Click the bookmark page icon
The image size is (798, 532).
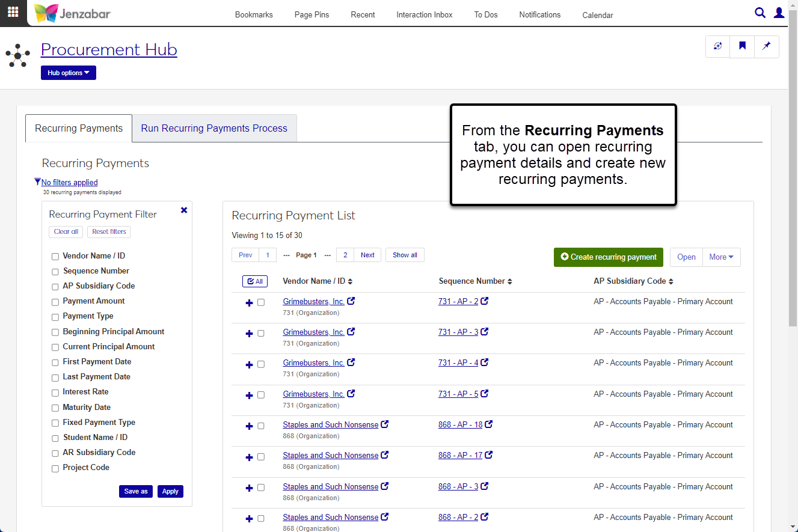click(742, 46)
